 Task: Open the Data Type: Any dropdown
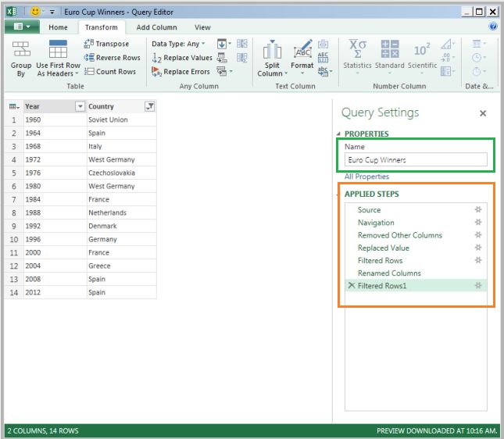click(180, 44)
